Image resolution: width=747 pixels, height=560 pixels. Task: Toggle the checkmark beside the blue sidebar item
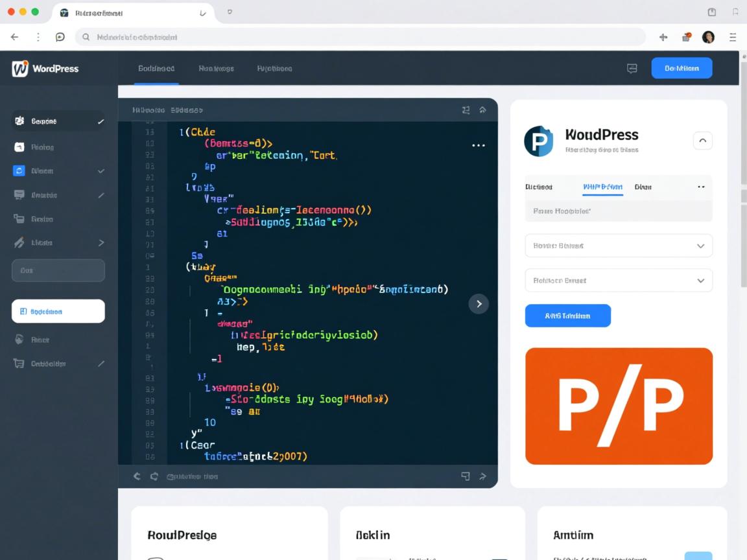(101, 170)
